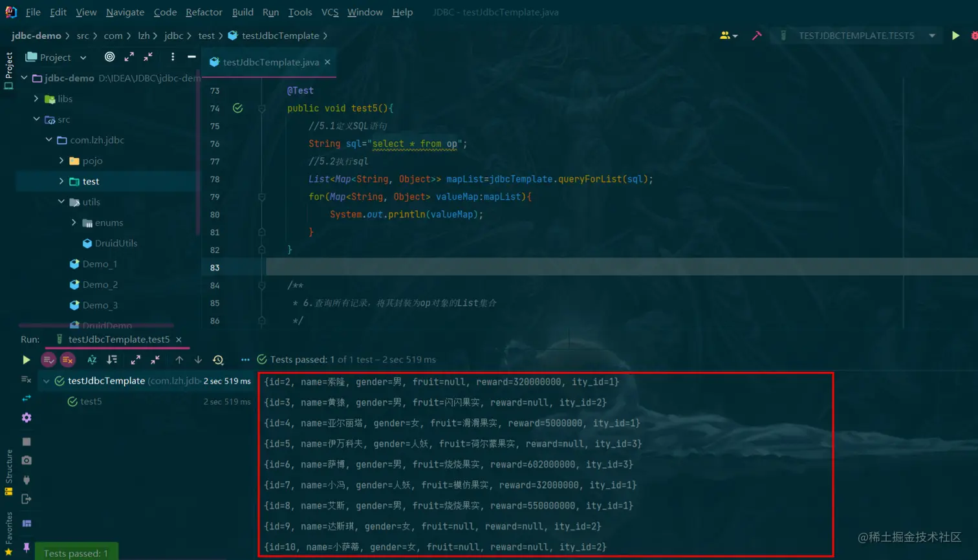Expand the libs folder
This screenshot has width=978, height=560.
click(x=36, y=98)
